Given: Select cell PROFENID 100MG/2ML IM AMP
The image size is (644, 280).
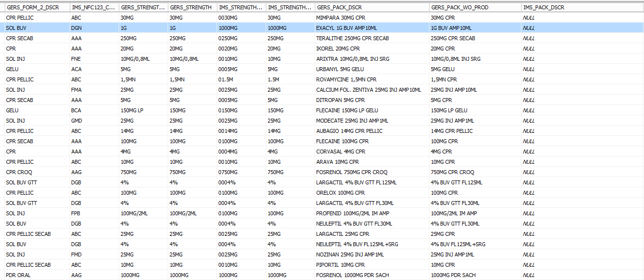Looking at the screenshot, I should coord(372,213).
